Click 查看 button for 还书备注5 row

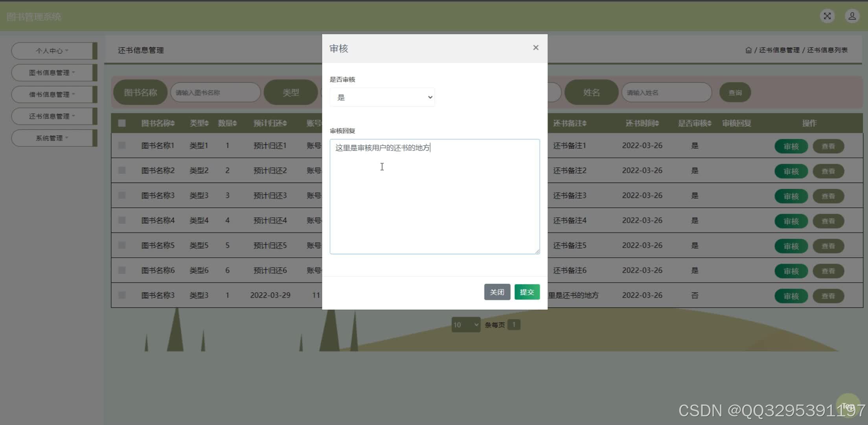coord(828,246)
